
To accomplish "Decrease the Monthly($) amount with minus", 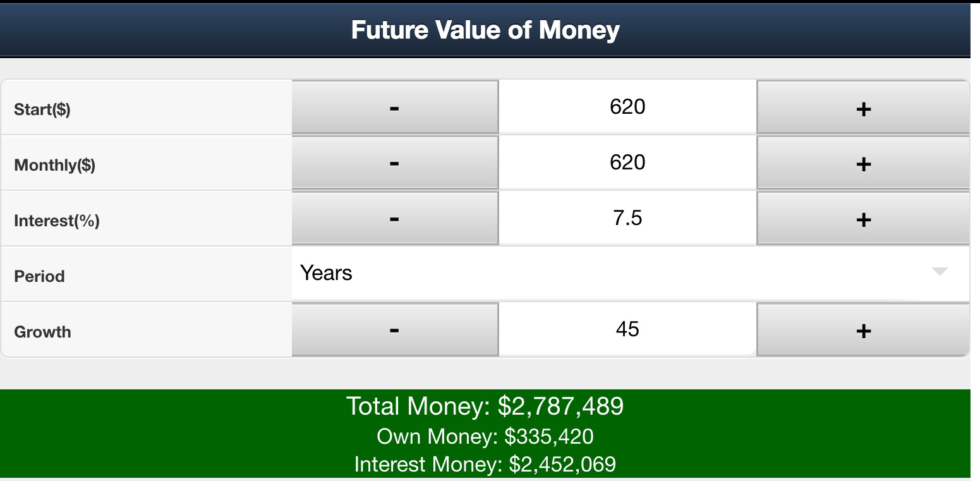I will click(x=395, y=163).
